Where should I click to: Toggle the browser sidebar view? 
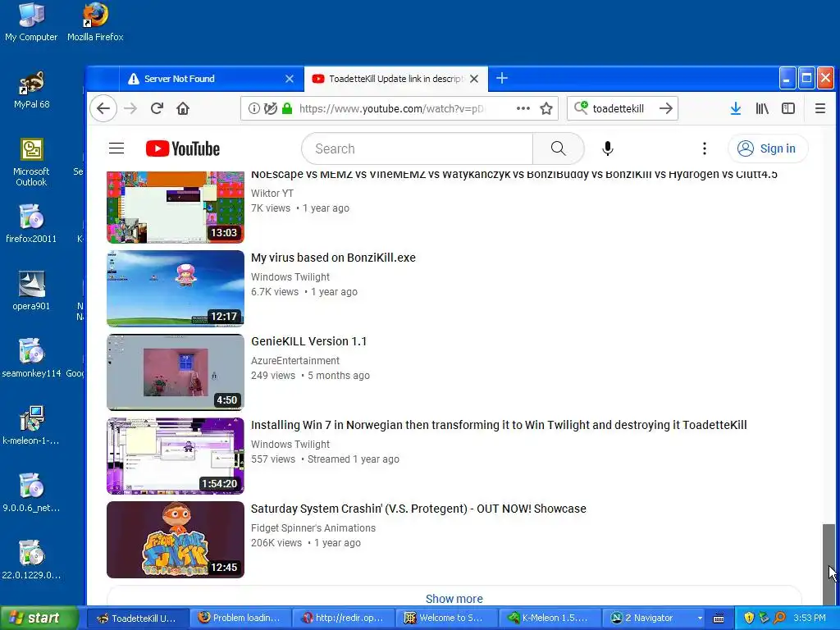pyautogui.click(x=788, y=109)
